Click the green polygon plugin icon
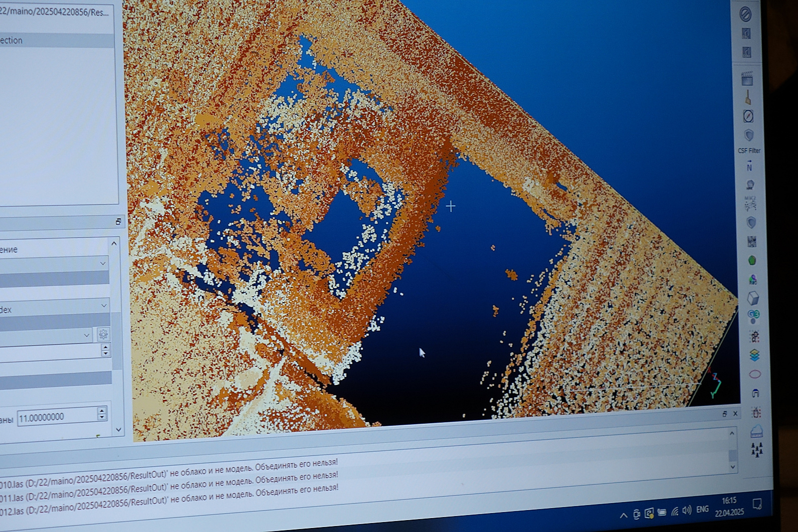Viewport: 798px width, 532px height. [752, 260]
